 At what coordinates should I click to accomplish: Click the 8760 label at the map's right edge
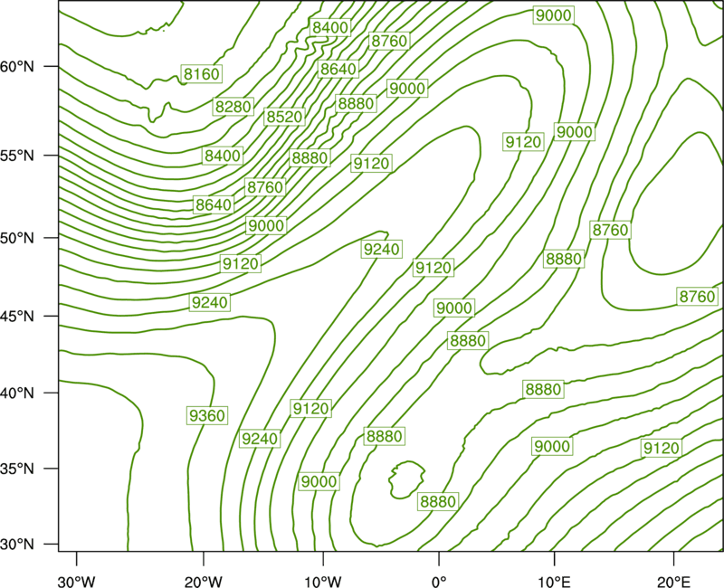click(697, 297)
